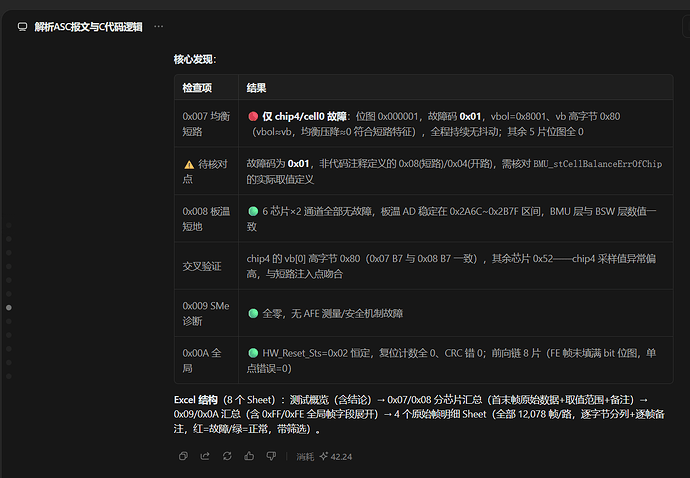690x478 pixels.
Task: Click the bold text 仅 chip4/cell0 故障
Action: (305, 116)
